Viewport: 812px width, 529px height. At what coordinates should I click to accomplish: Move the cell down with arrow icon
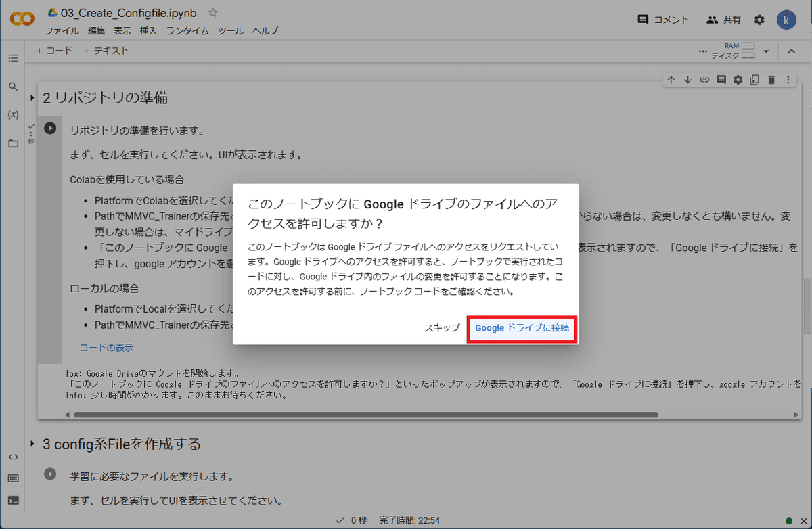[687, 80]
